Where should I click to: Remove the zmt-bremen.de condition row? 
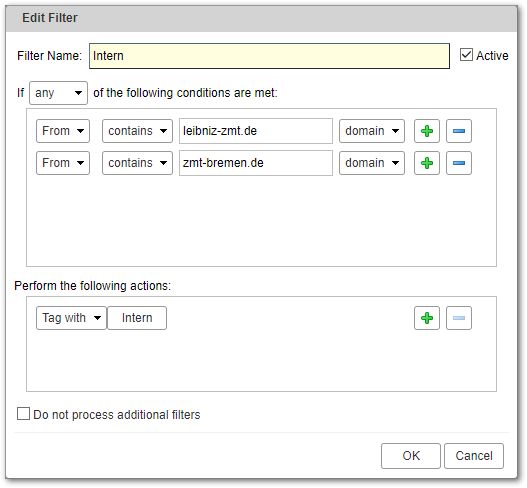pyautogui.click(x=459, y=163)
